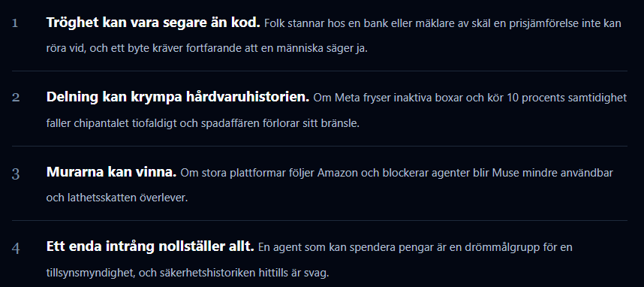644x287 pixels.
Task: Click the list number 4
Action: (16, 249)
